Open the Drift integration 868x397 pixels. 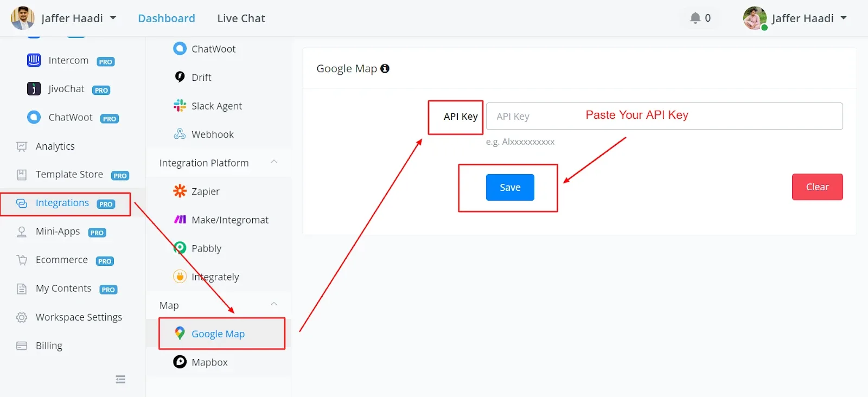[x=201, y=78]
